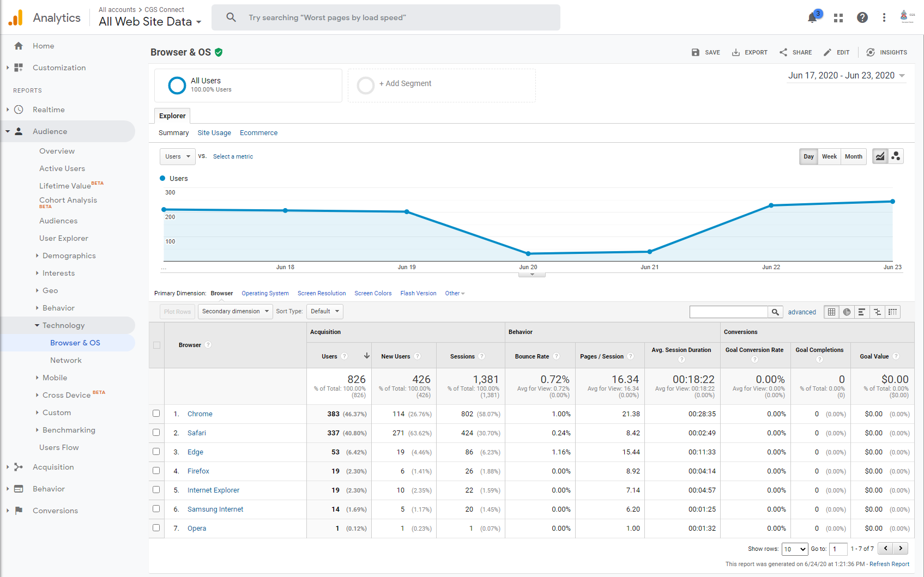The image size is (924, 577).
Task: Click the help question mark icon
Action: pyautogui.click(x=862, y=18)
